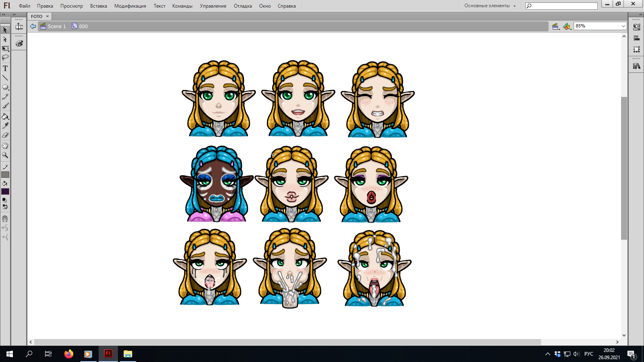
Task: Reset colors to black and white
Action: [4, 200]
